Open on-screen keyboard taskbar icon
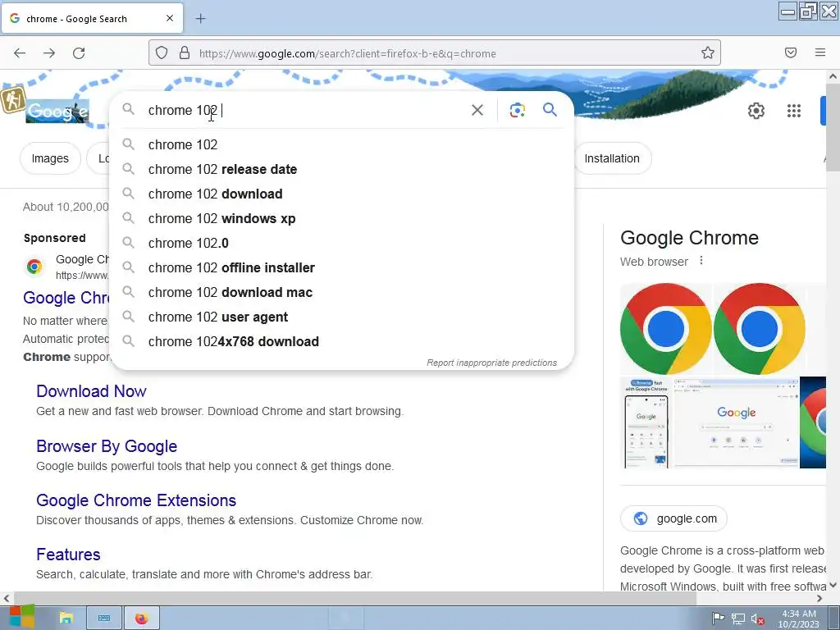Screen dimensions: 840x630 (x=104, y=619)
